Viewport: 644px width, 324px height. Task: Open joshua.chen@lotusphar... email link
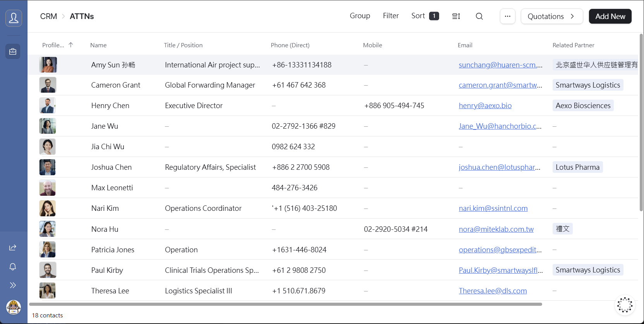coord(500,167)
